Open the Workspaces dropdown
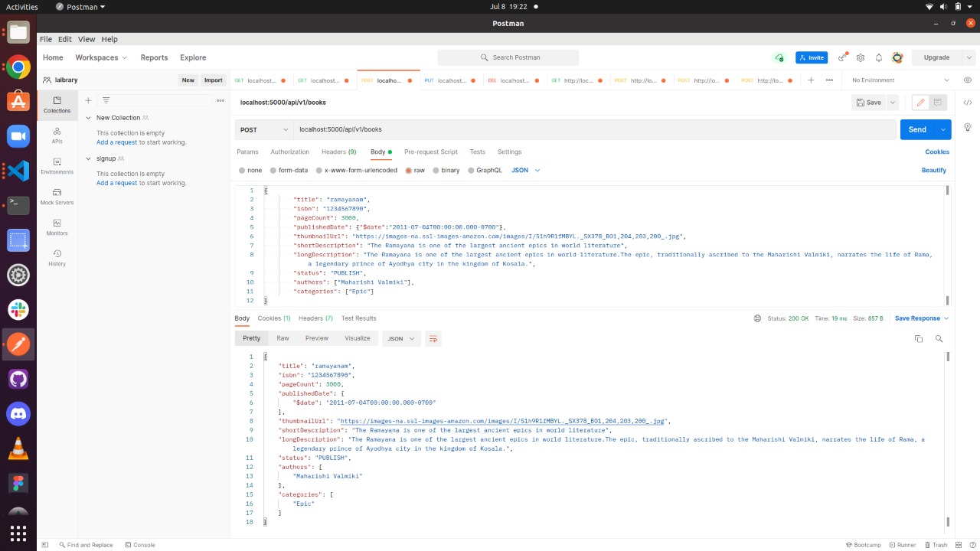This screenshot has height=551, width=980. tap(101, 57)
